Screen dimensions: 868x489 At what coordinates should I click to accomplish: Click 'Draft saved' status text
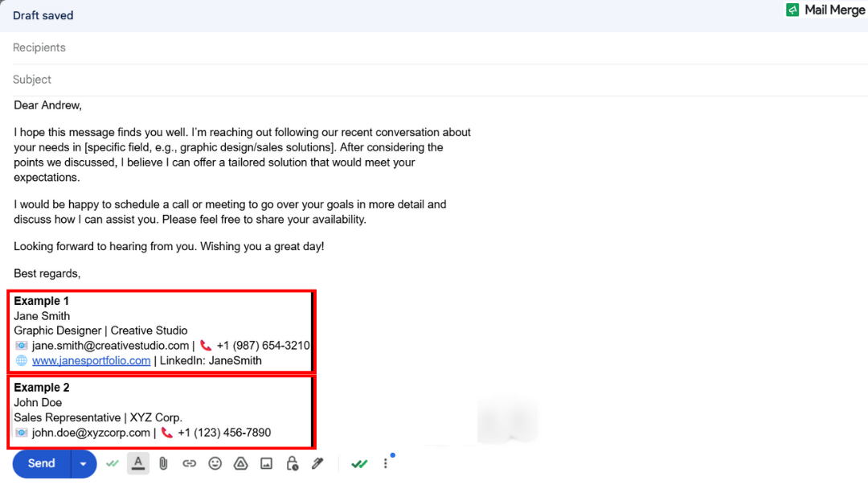(43, 15)
